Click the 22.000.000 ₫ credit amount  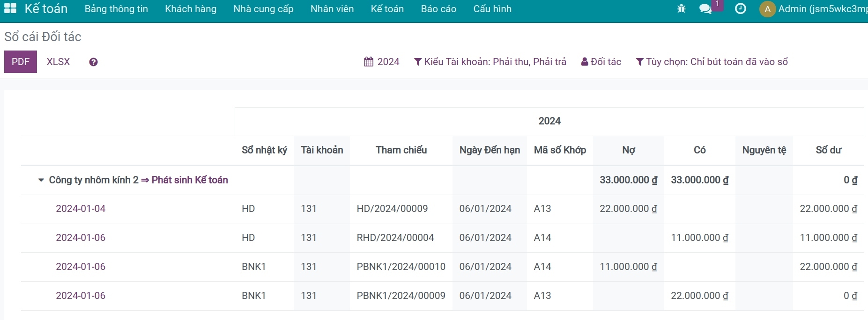pos(699,296)
